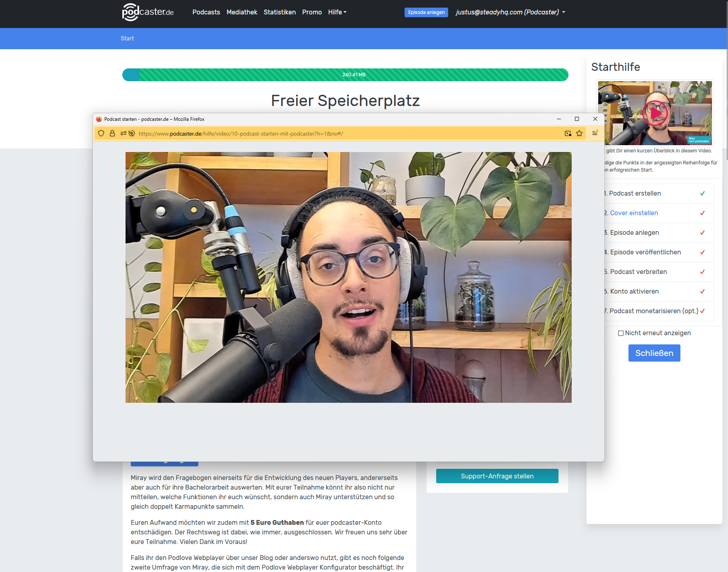Click the checkmark next to Konto aktivieren
Screen dimensions: 728x572
[x=702, y=292]
